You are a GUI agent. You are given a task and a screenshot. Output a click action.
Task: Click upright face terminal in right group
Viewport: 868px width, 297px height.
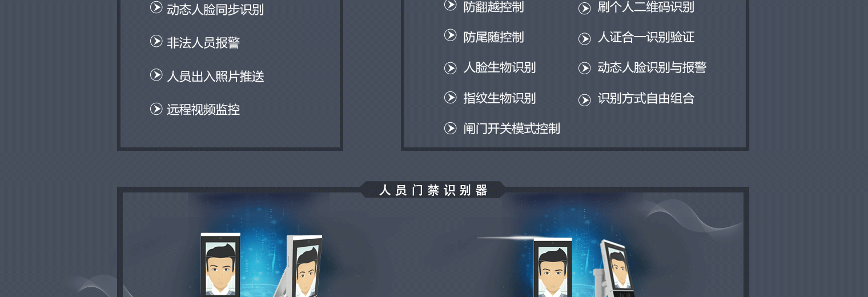coord(553,267)
